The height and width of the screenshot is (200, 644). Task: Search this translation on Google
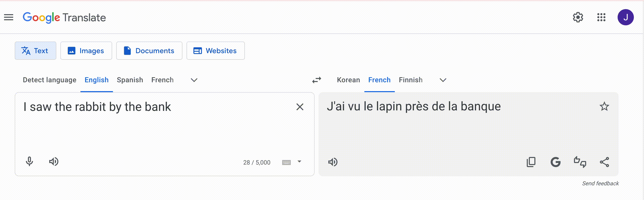(x=556, y=162)
